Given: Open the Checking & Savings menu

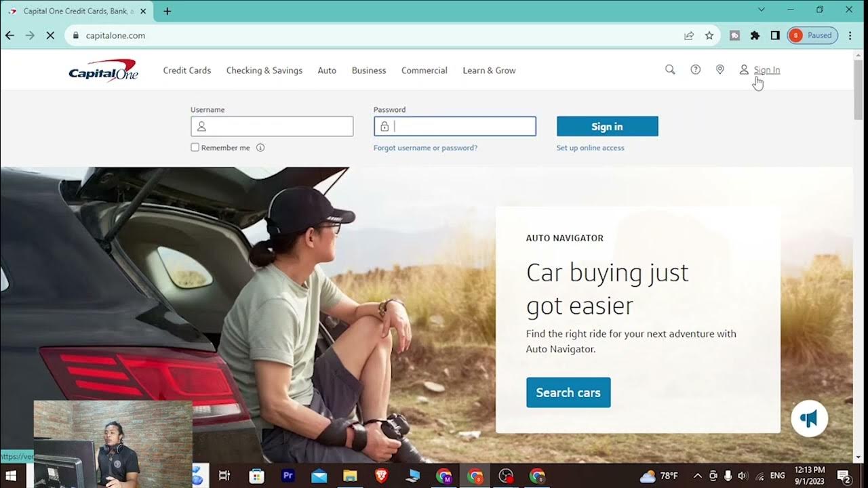Looking at the screenshot, I should (x=264, y=70).
